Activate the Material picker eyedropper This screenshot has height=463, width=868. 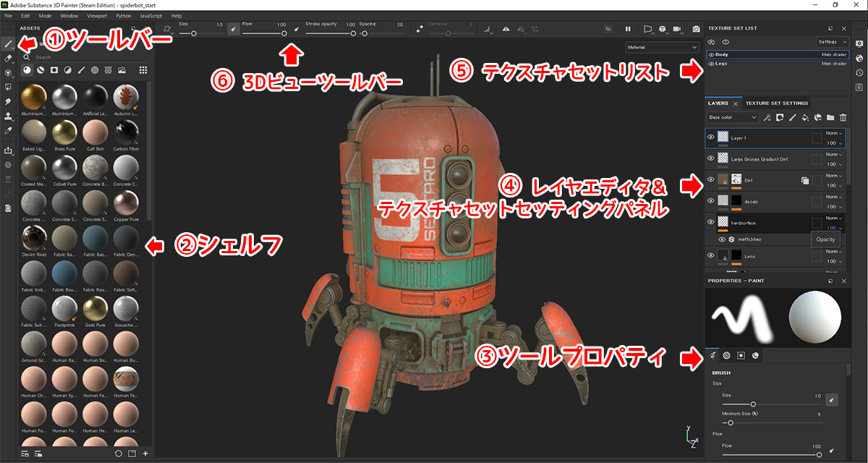[x=8, y=131]
